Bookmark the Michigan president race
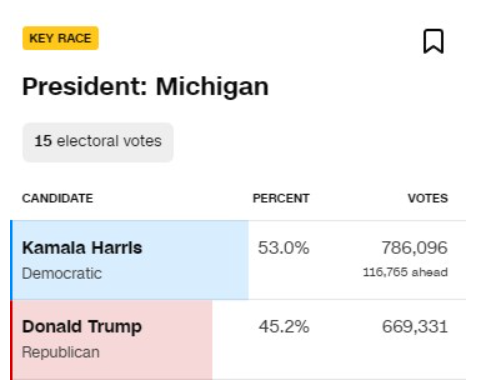Viewport: 479px width, 389px height. [433, 41]
